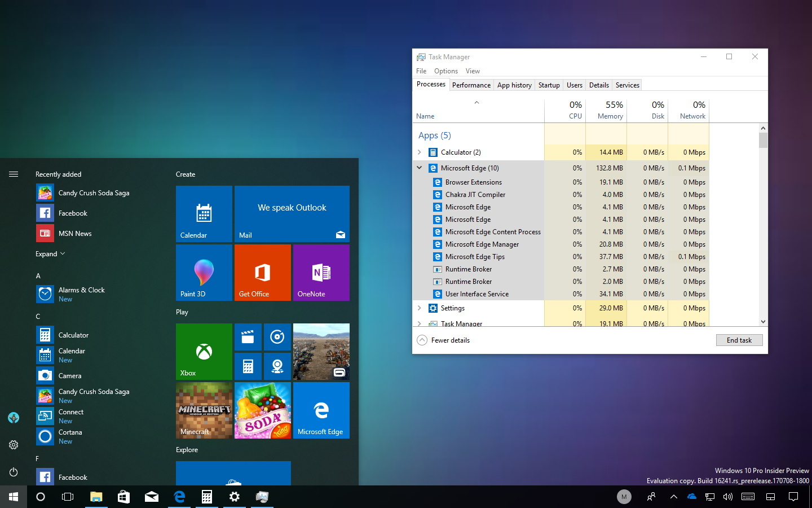The image size is (812, 508).
Task: Open the Minecraft tile
Action: pyautogui.click(x=204, y=410)
